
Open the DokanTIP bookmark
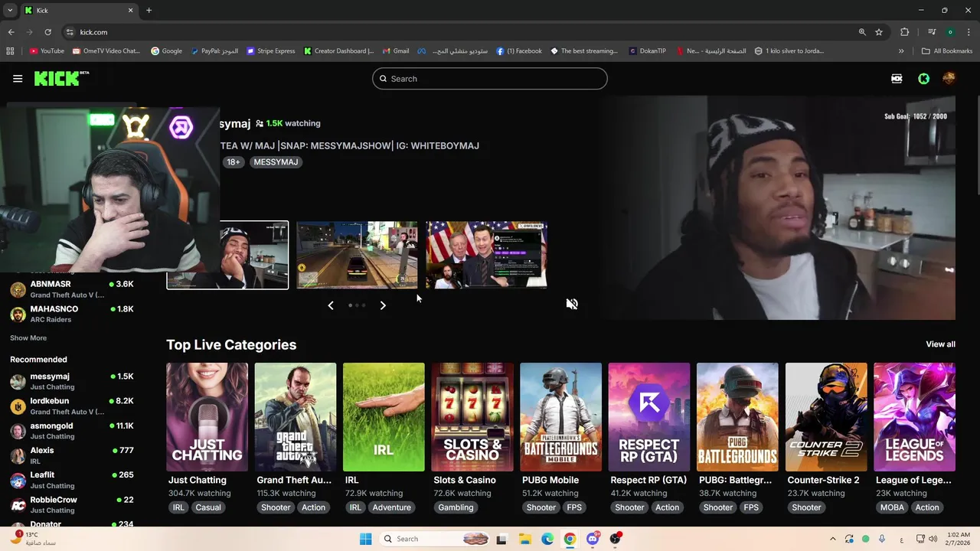[648, 51]
